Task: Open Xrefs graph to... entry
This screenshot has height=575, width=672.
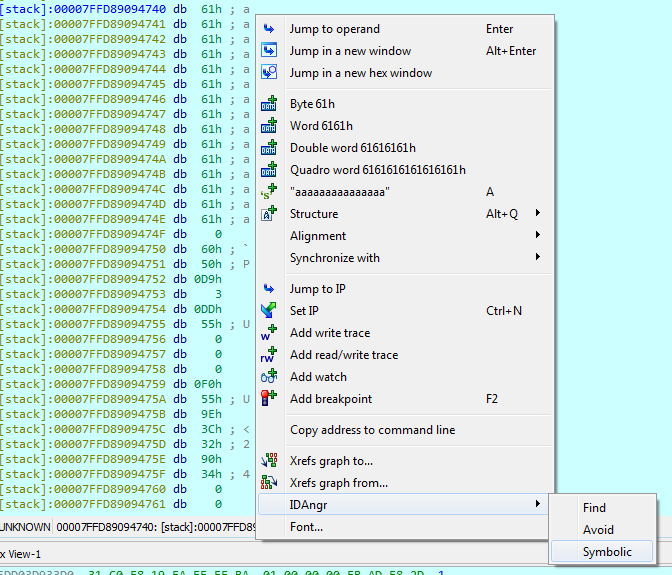Action: (x=404, y=461)
